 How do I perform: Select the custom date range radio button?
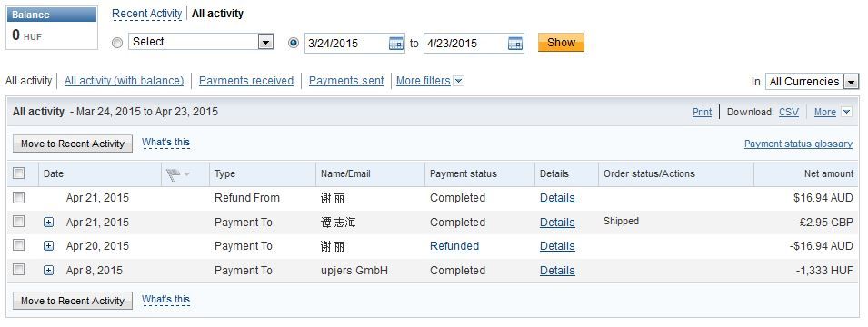pyautogui.click(x=294, y=43)
